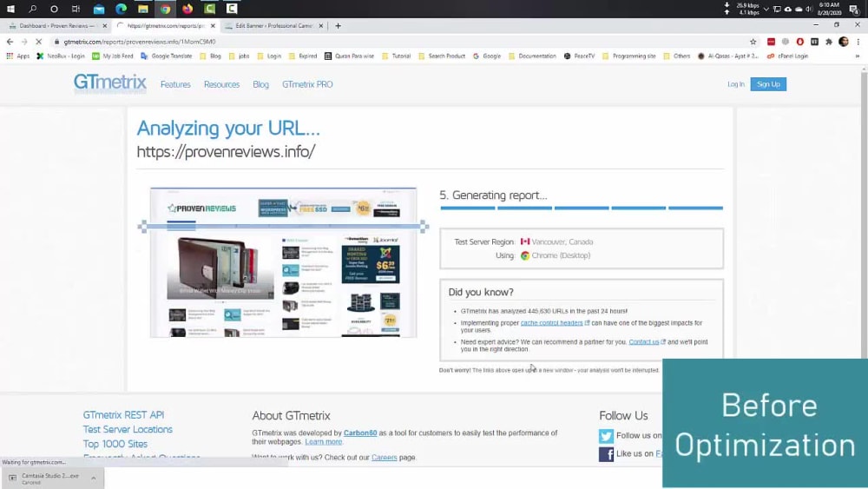Click the Sign Up button

(768, 84)
